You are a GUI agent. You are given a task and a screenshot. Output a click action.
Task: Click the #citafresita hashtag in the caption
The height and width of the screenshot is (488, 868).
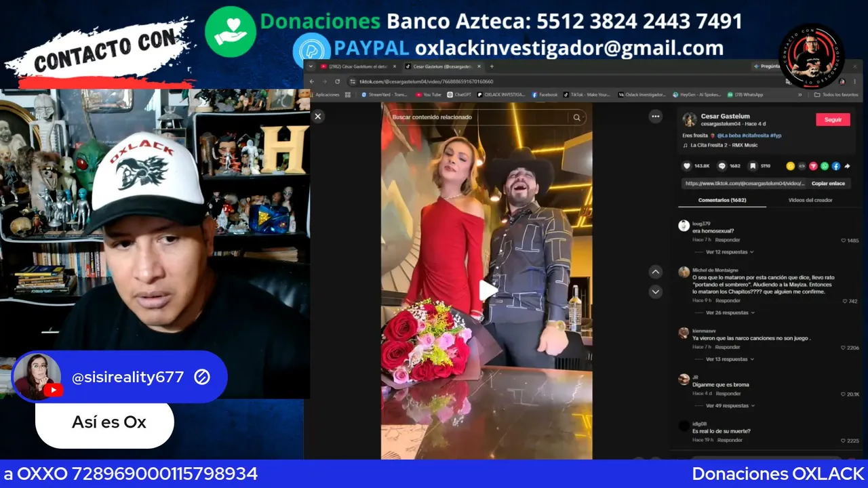(x=755, y=135)
